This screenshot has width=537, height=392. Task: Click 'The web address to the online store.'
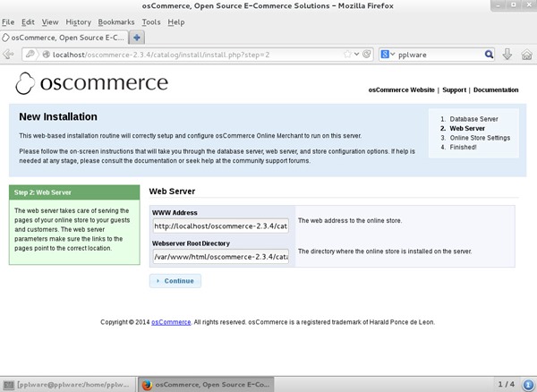350,220
